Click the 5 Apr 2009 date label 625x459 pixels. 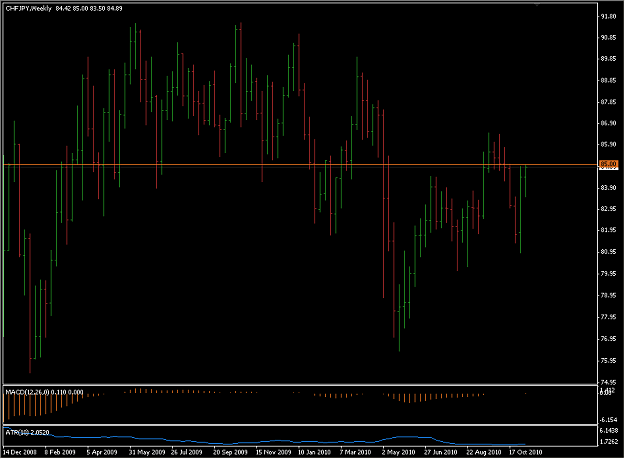click(102, 452)
